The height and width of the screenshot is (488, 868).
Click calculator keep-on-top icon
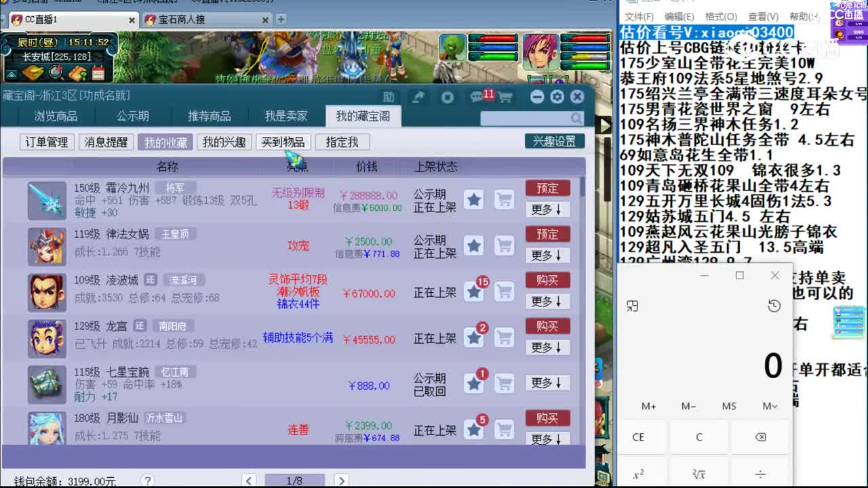pos(633,306)
